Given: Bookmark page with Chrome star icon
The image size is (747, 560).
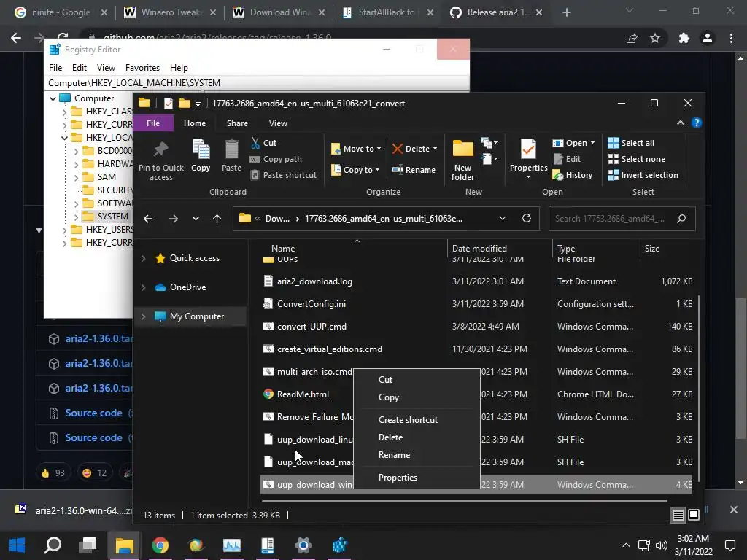Looking at the screenshot, I should point(655,38).
